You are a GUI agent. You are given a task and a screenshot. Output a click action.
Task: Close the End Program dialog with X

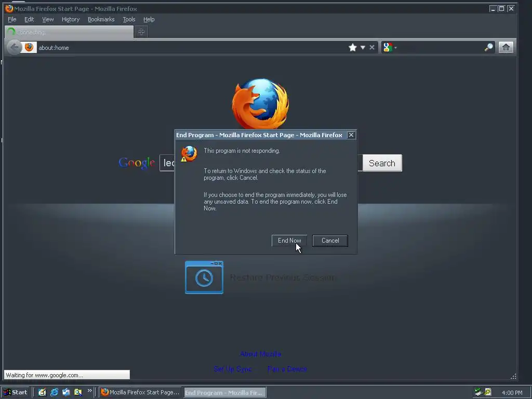tap(351, 135)
